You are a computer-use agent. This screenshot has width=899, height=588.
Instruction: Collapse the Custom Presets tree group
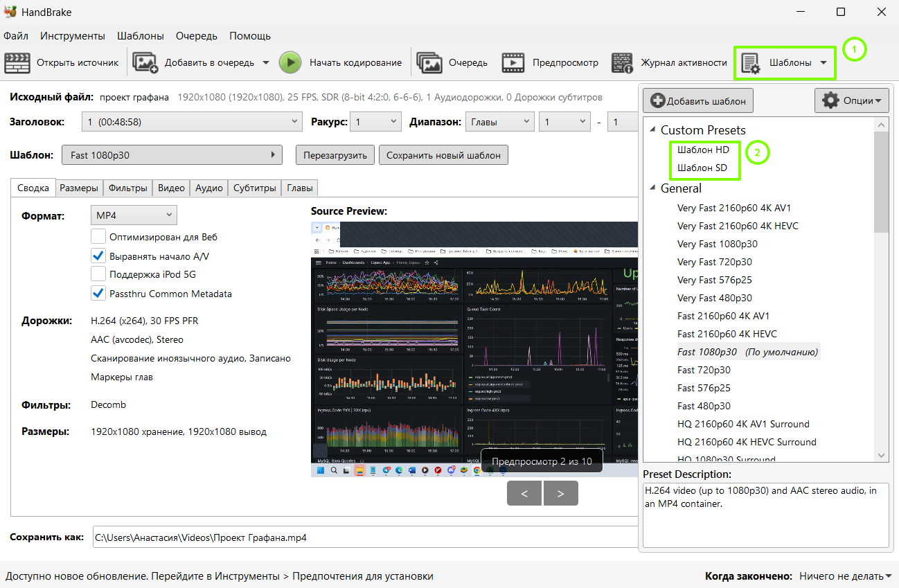(x=651, y=130)
